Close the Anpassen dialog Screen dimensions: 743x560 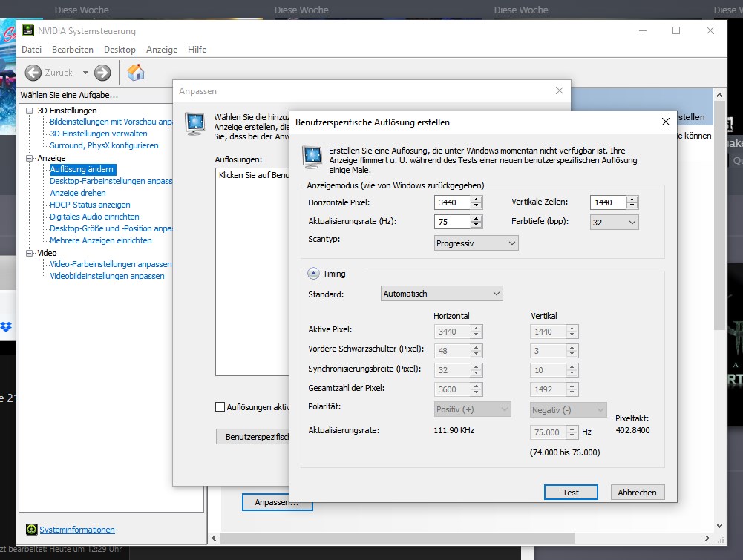pos(560,90)
